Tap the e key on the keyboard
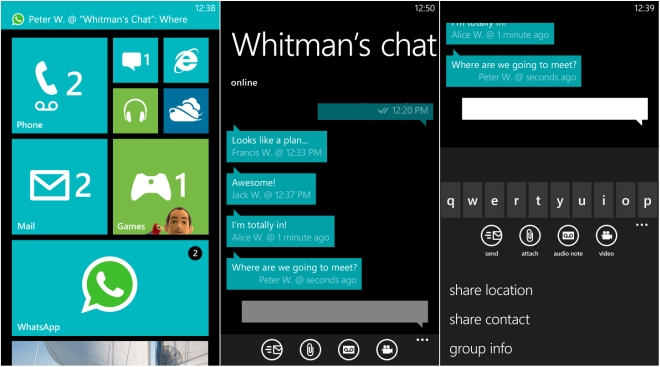 click(494, 200)
